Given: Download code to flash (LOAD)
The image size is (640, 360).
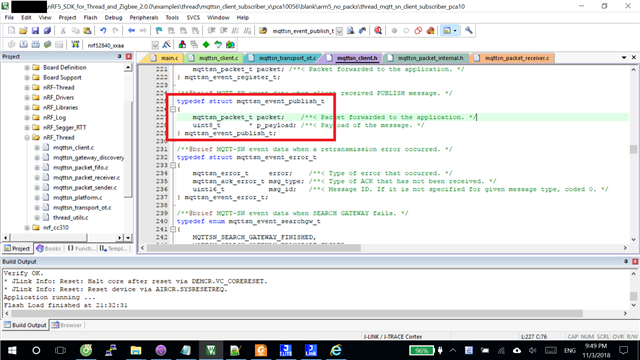Looking at the screenshot, I should coord(75,44).
